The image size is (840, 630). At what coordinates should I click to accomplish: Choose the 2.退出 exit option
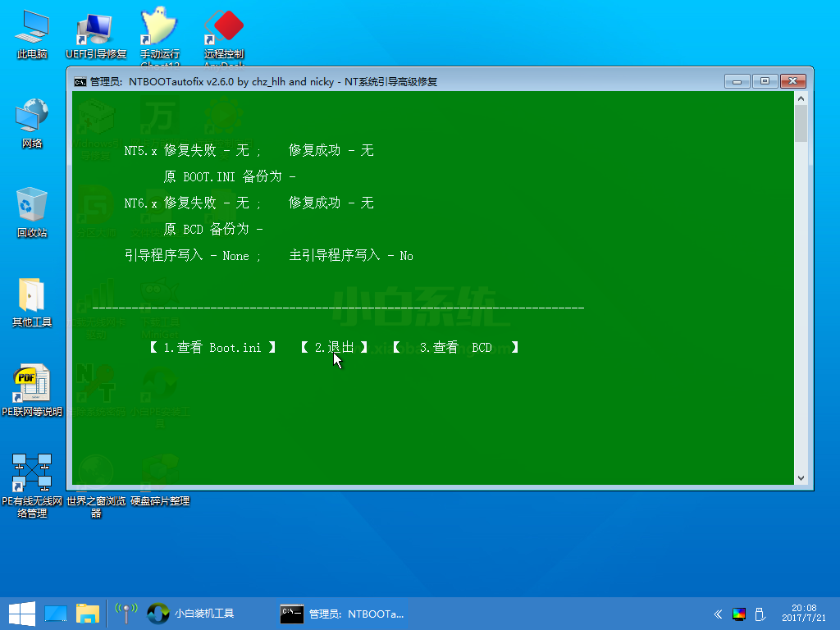pyautogui.click(x=334, y=348)
